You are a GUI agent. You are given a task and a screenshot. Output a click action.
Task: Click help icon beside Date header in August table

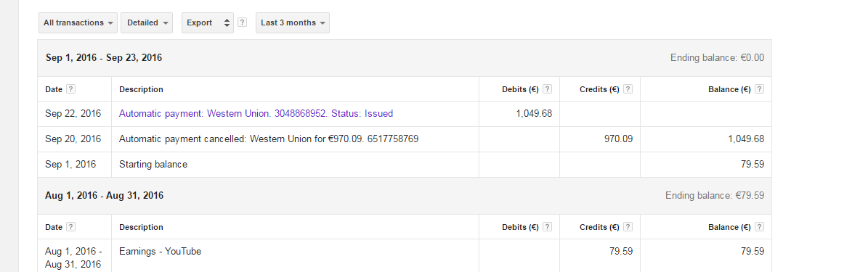tap(70, 226)
